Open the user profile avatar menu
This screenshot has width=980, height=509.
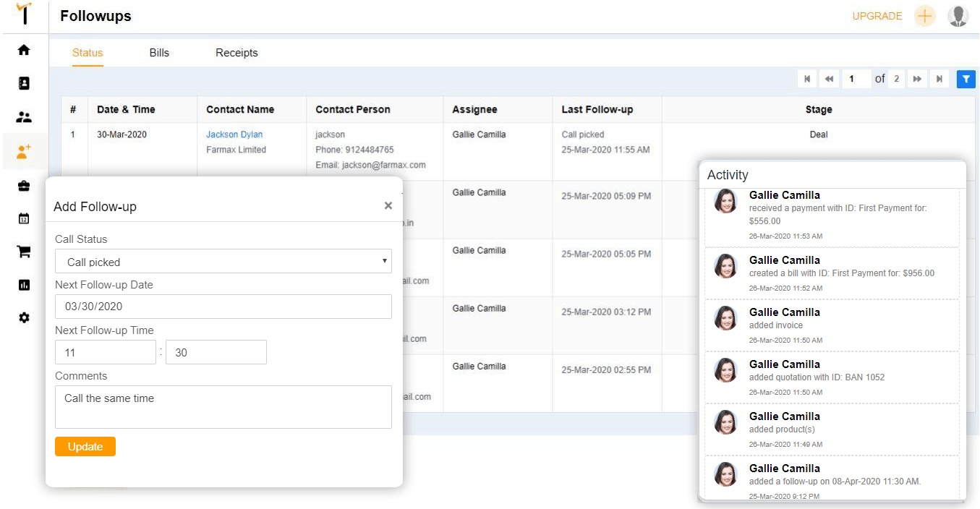pyautogui.click(x=958, y=16)
